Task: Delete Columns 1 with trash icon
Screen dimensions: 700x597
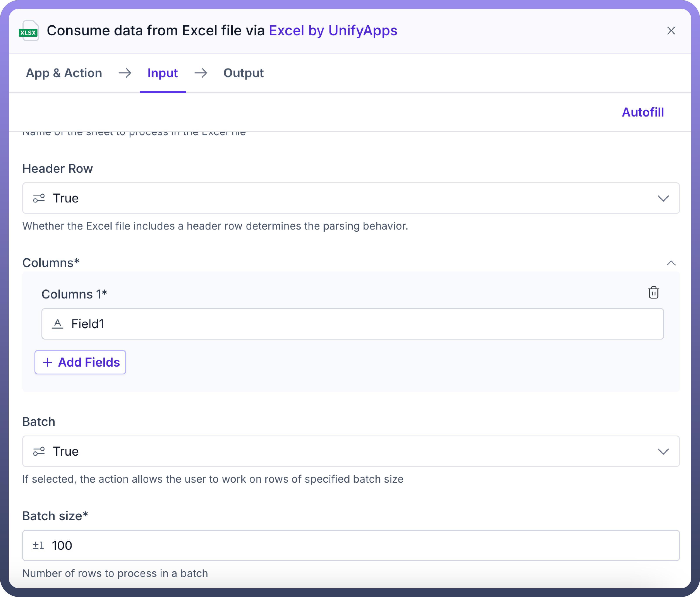Action: [x=653, y=293]
